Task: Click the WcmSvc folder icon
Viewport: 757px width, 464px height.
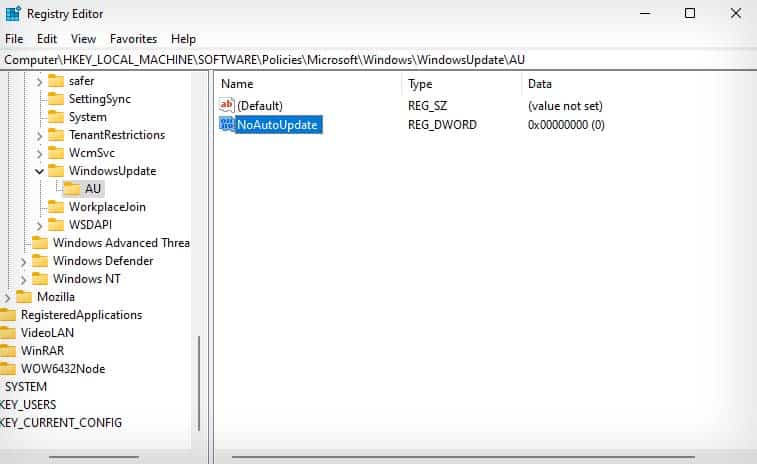Action: 56,153
